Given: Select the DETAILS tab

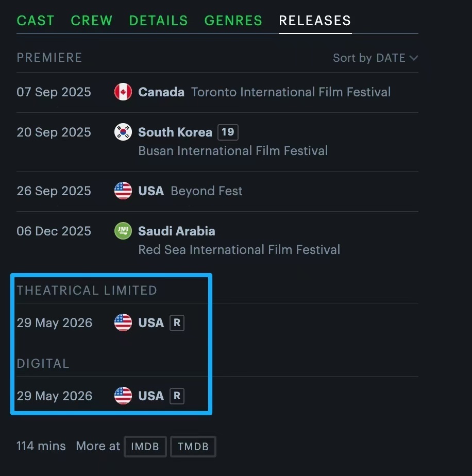Looking at the screenshot, I should [158, 21].
